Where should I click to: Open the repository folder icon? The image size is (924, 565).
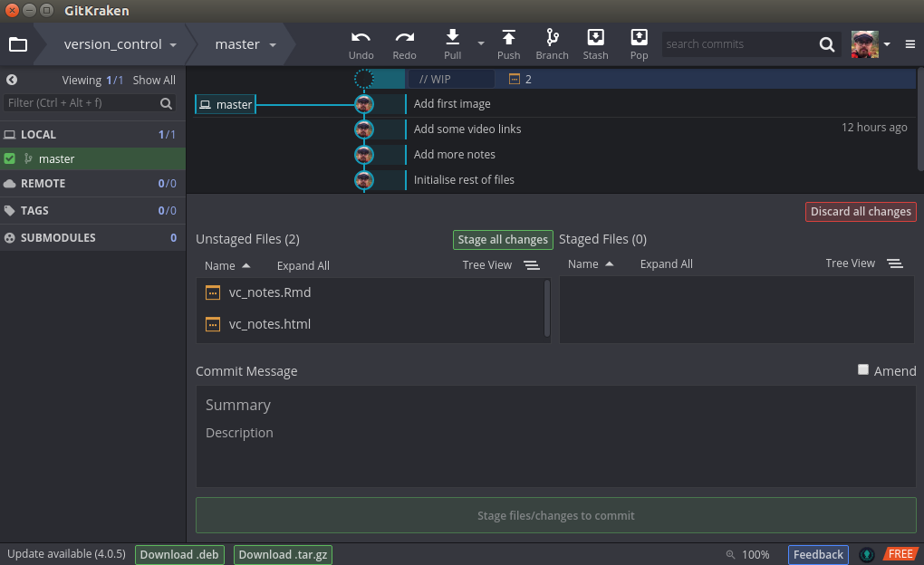pos(18,44)
